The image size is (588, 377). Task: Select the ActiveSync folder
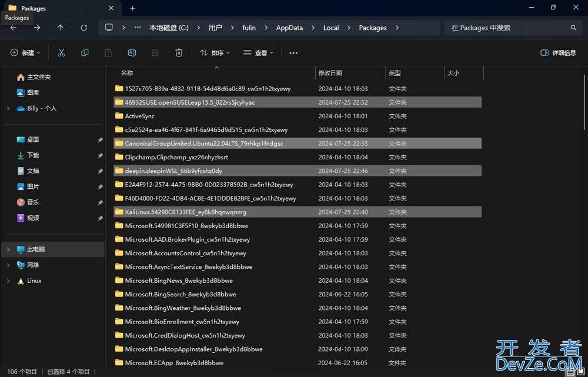tap(298, 116)
